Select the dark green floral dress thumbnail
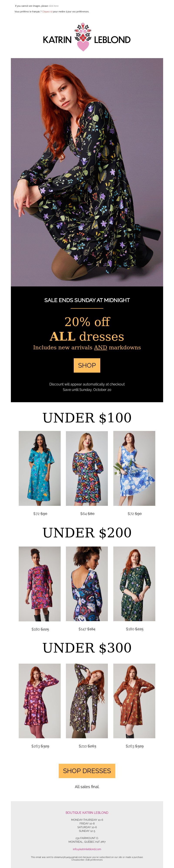The width and height of the screenshot is (174, 868). click(134, 584)
